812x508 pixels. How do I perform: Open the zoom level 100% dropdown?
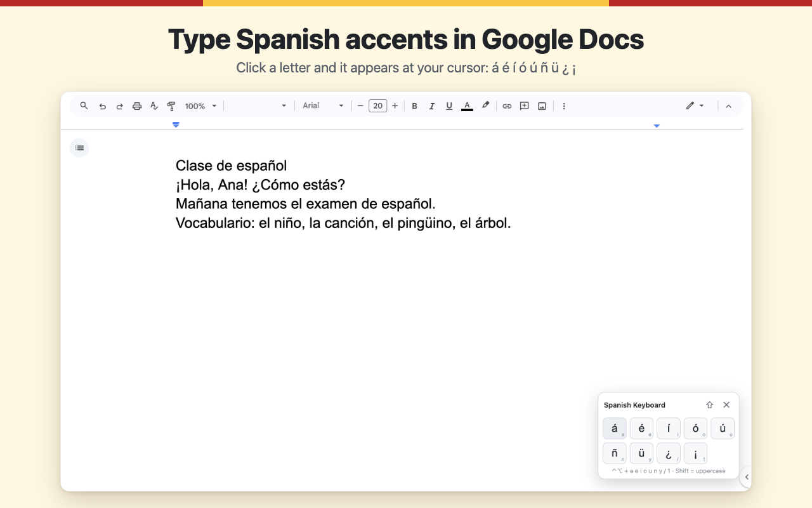(x=200, y=106)
